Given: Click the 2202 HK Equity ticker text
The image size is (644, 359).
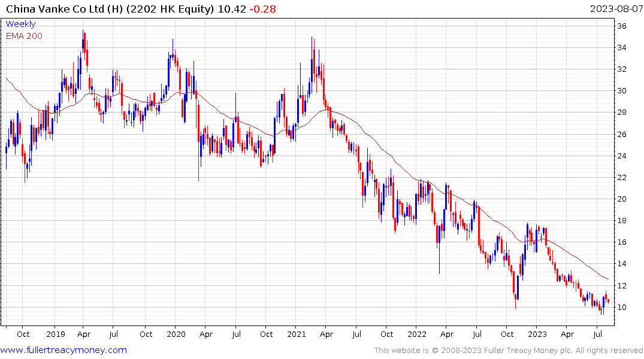Looking at the screenshot, I should [x=170, y=9].
